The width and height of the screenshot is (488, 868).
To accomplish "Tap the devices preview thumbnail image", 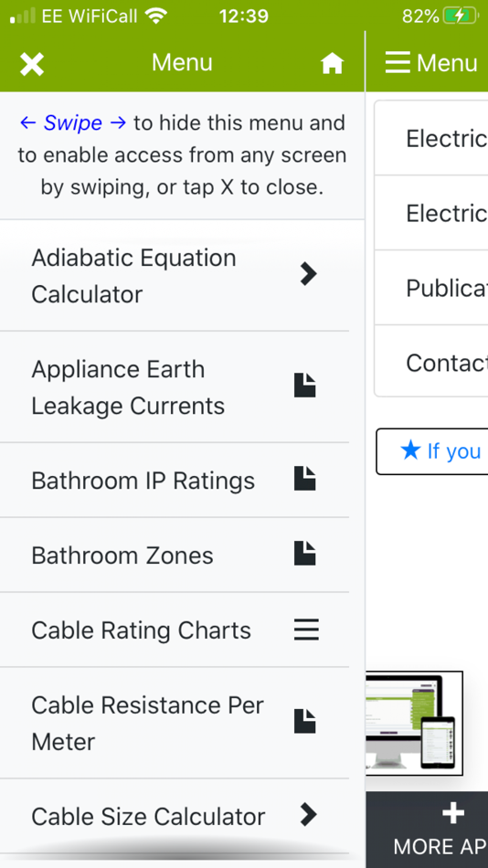I will [x=414, y=724].
